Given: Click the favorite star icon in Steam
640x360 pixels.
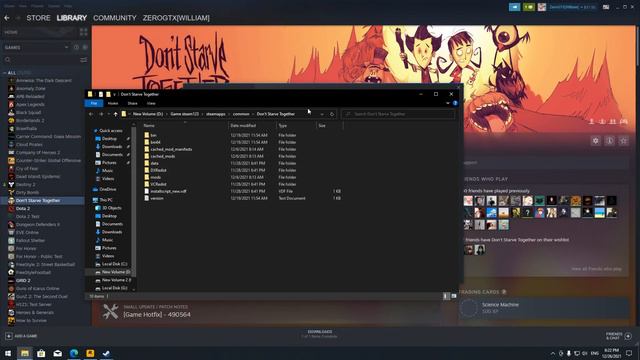Looking at the screenshot, I should click(624, 141).
